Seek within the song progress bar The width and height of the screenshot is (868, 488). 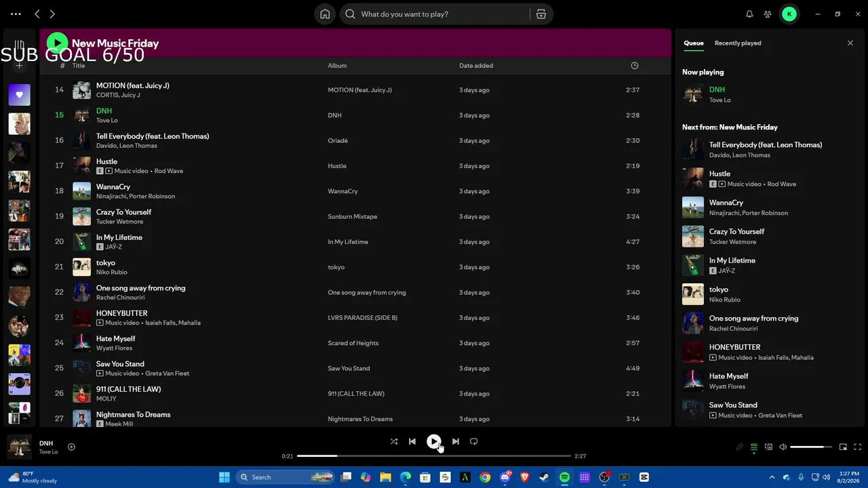click(x=434, y=456)
